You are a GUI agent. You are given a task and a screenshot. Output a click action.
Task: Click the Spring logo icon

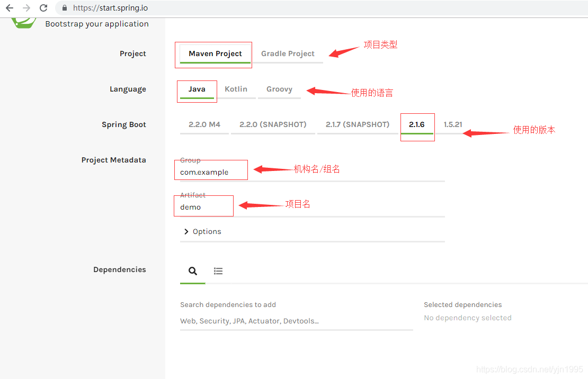(23, 23)
